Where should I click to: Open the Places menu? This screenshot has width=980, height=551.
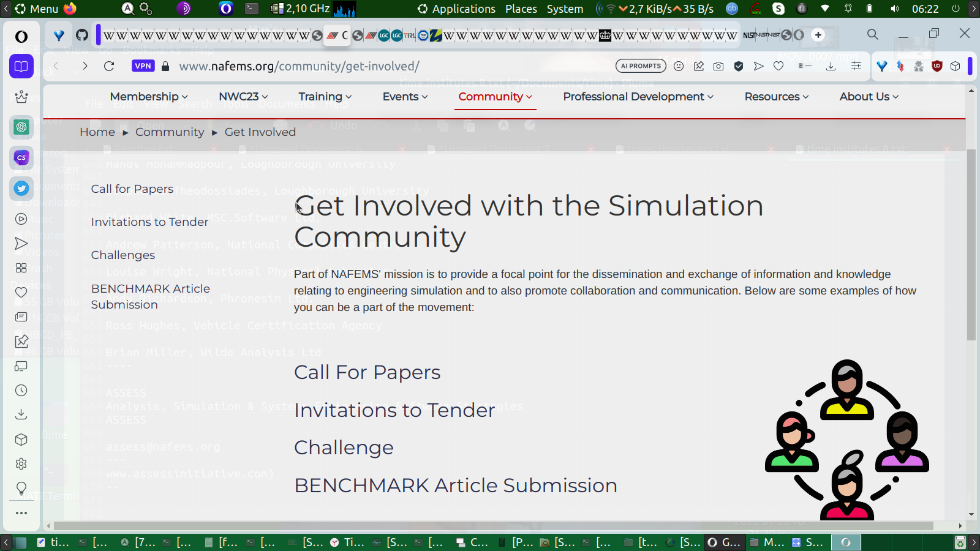[521, 9]
